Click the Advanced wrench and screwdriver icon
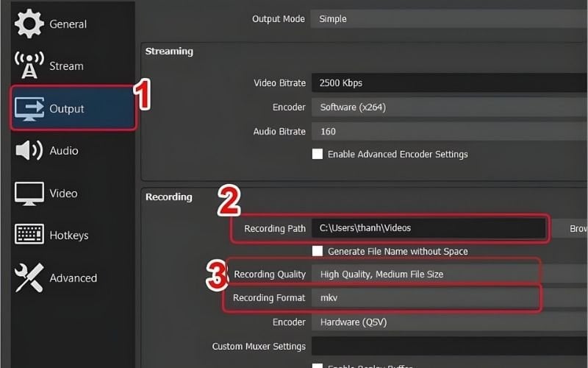This screenshot has height=368, width=588. click(29, 277)
